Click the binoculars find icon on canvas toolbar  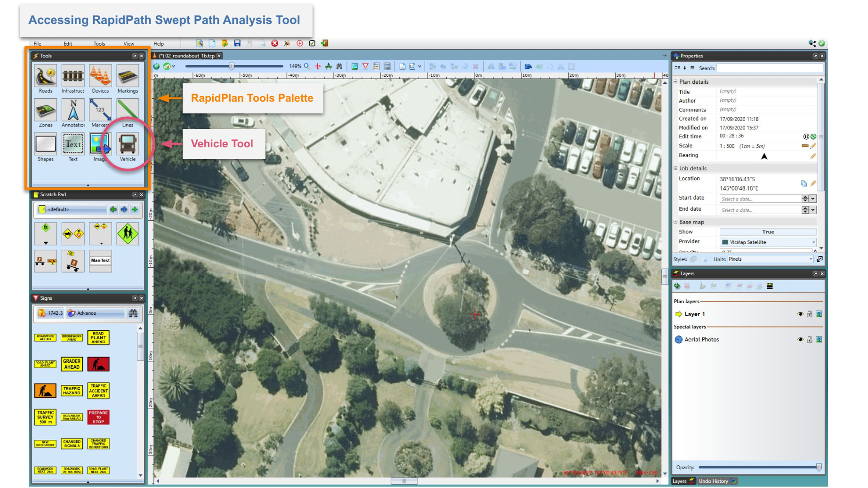[x=339, y=66]
